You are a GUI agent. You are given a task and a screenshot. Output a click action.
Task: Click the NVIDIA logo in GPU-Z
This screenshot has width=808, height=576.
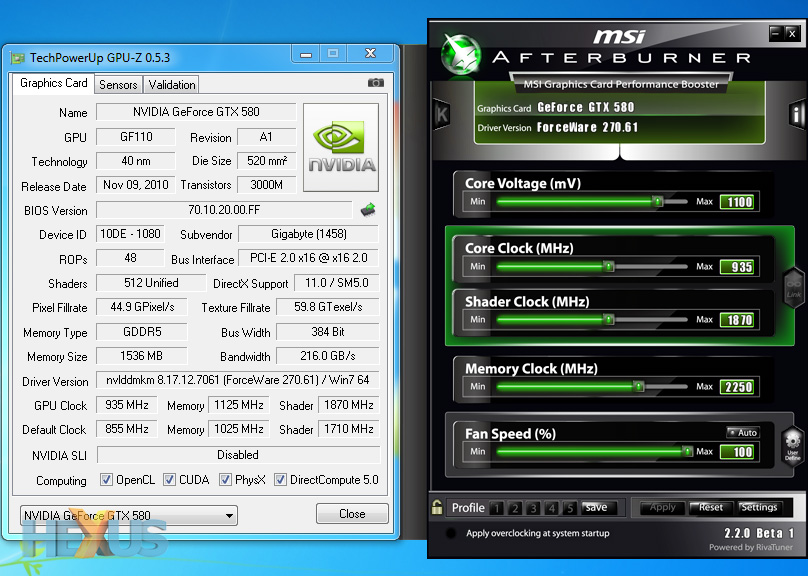[x=341, y=147]
